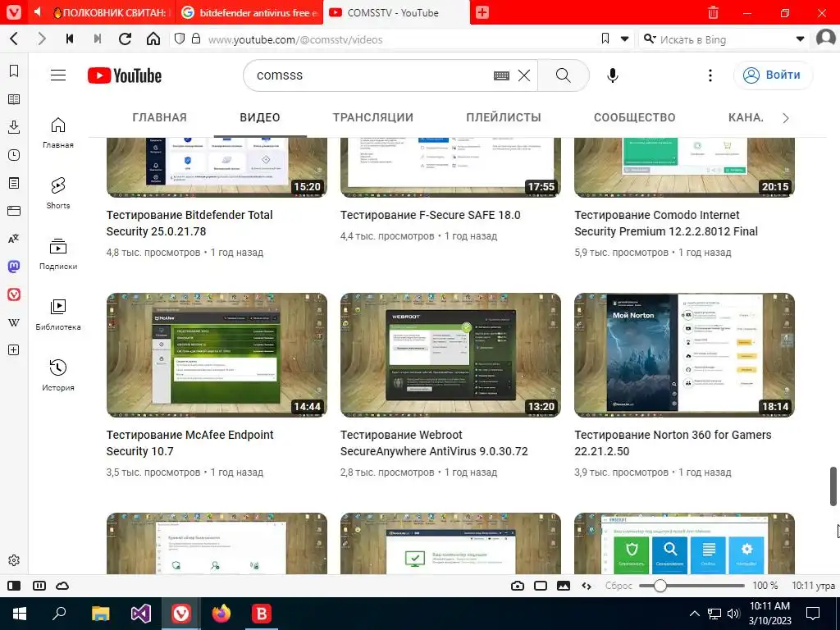Expand the address bar history dropdown
Viewport: 840px width, 630px height.
[x=624, y=39]
